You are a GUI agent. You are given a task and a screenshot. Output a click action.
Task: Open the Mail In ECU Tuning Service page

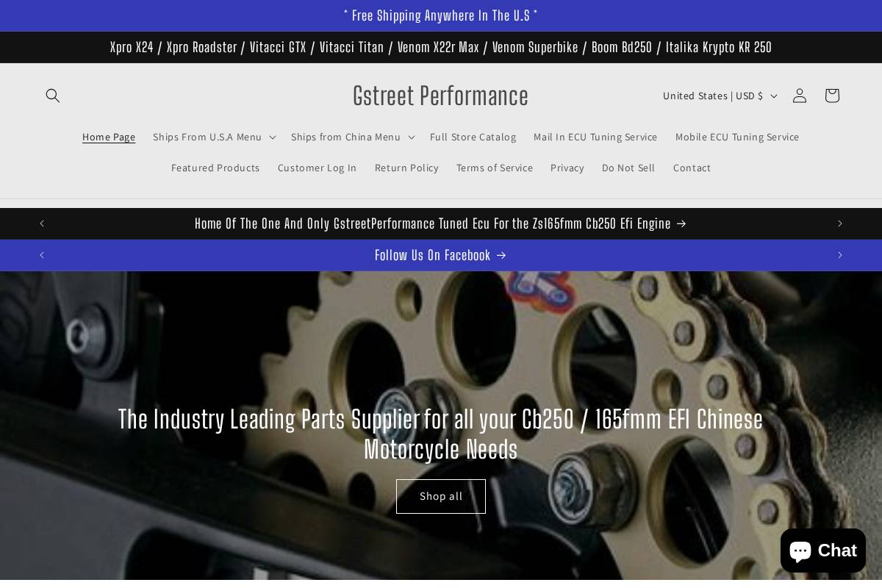click(x=595, y=137)
